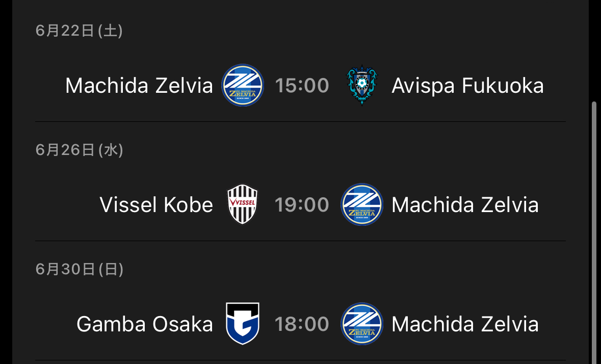Select the 18:00 kickoff time
601x364 pixels.
click(x=302, y=324)
